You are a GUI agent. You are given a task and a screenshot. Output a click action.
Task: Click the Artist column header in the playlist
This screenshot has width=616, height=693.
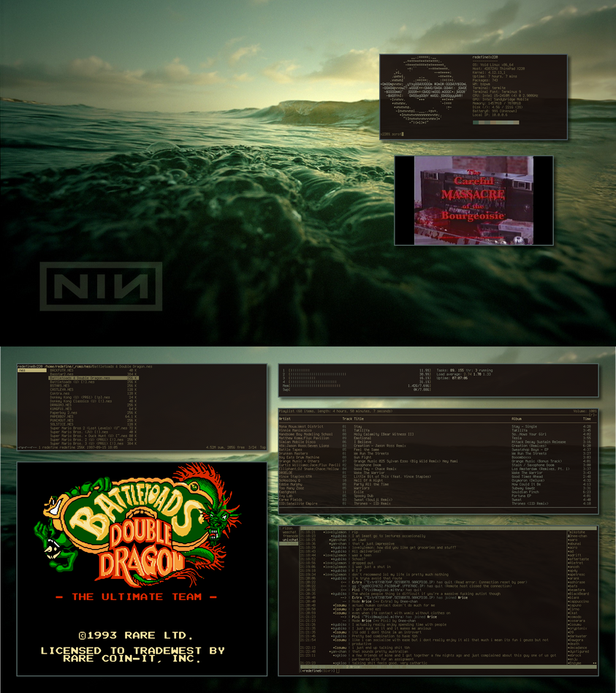tap(285, 418)
